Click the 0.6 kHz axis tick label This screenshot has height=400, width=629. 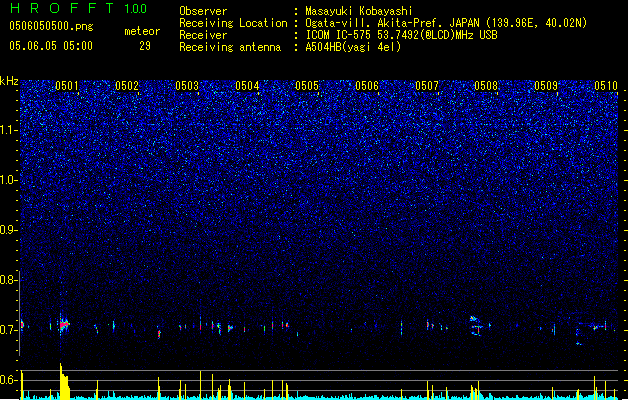coord(8,380)
